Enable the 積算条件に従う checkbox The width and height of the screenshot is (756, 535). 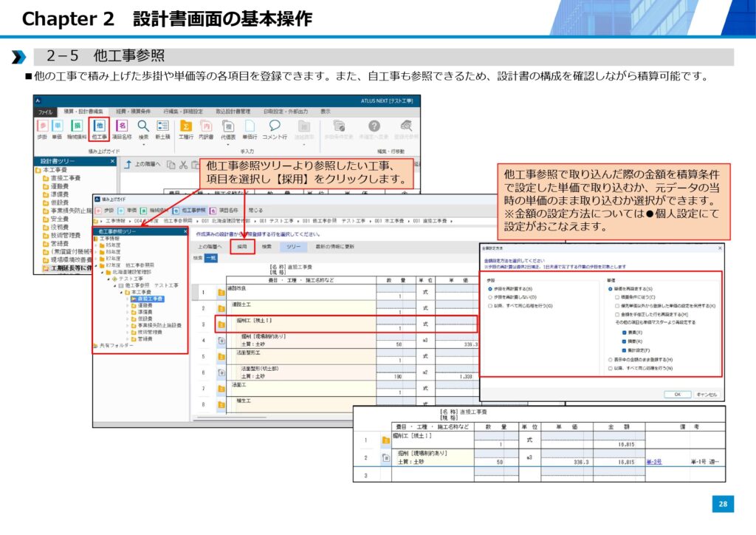pos(616,296)
